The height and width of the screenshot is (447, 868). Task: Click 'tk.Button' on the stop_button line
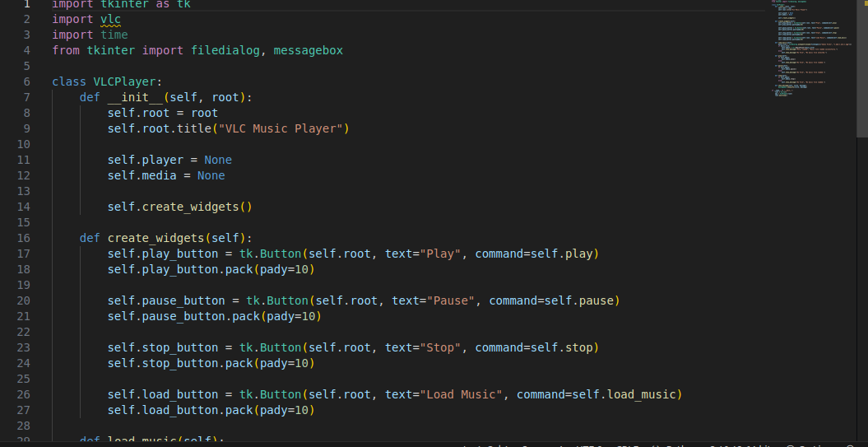270,347
